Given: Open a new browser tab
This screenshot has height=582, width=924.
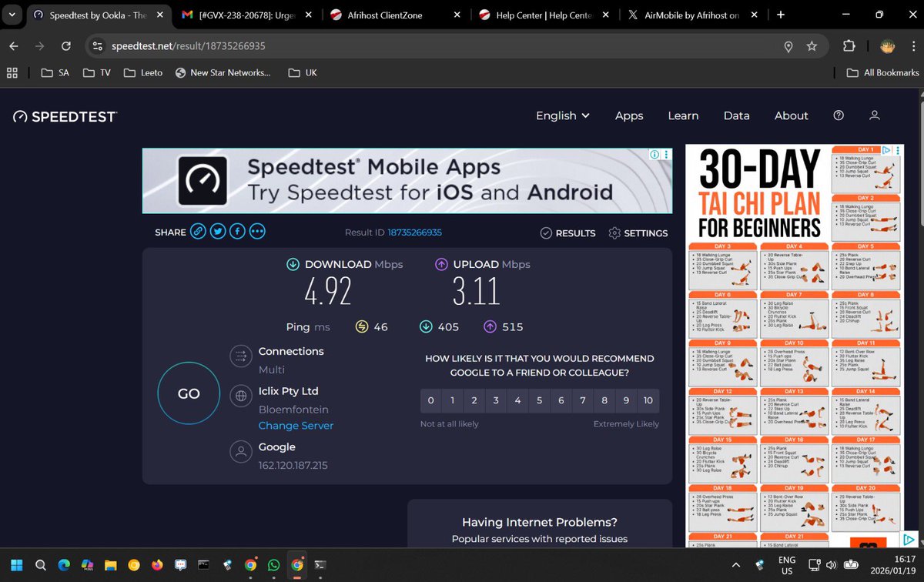Looking at the screenshot, I should point(780,15).
